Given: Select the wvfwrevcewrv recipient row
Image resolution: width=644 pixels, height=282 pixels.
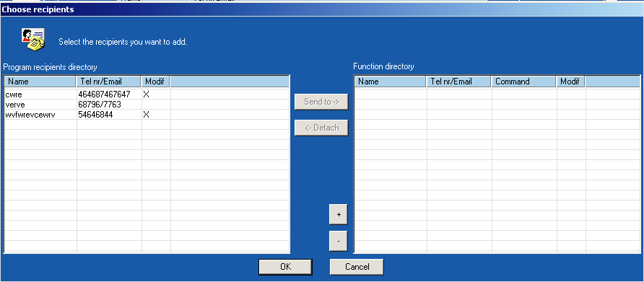Looking at the screenshot, I should (x=147, y=115).
